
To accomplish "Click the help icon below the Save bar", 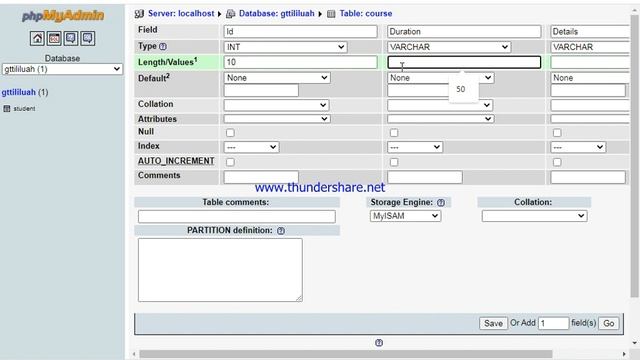I will tap(379, 343).
